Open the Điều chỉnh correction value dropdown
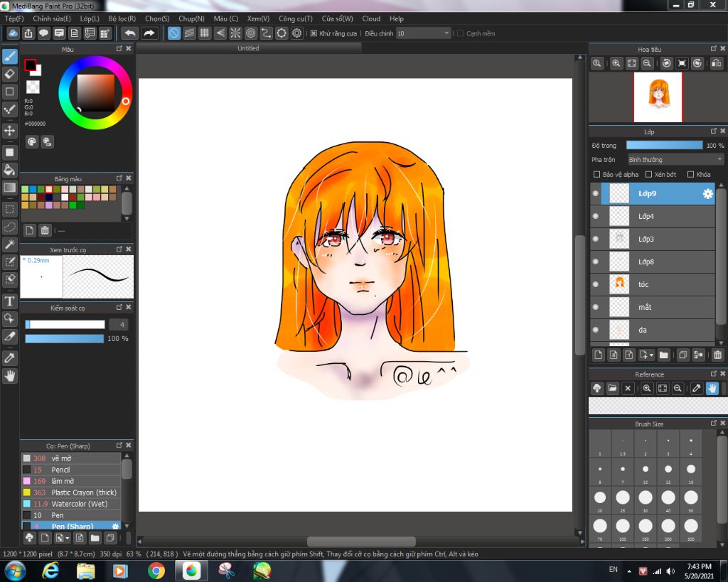 point(424,33)
